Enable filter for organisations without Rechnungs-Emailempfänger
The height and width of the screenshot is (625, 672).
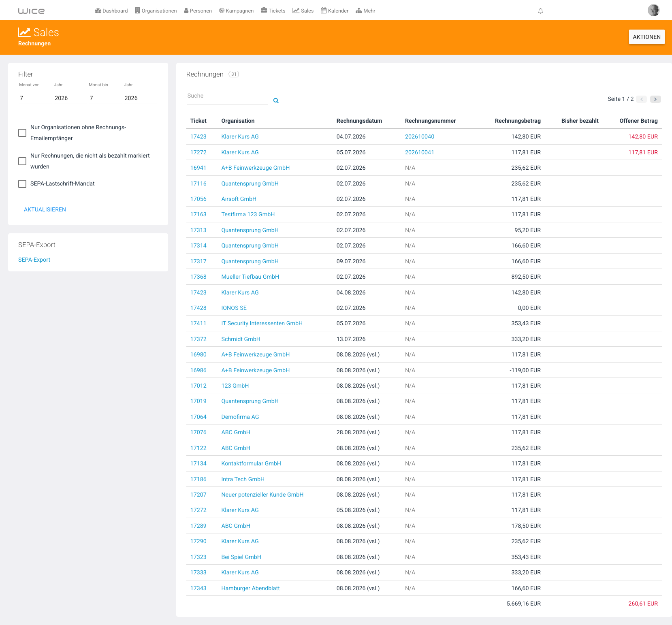tap(22, 133)
